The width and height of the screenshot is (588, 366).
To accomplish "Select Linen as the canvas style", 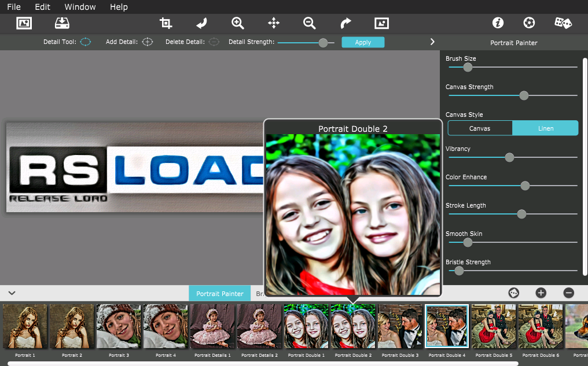I will click(x=545, y=128).
